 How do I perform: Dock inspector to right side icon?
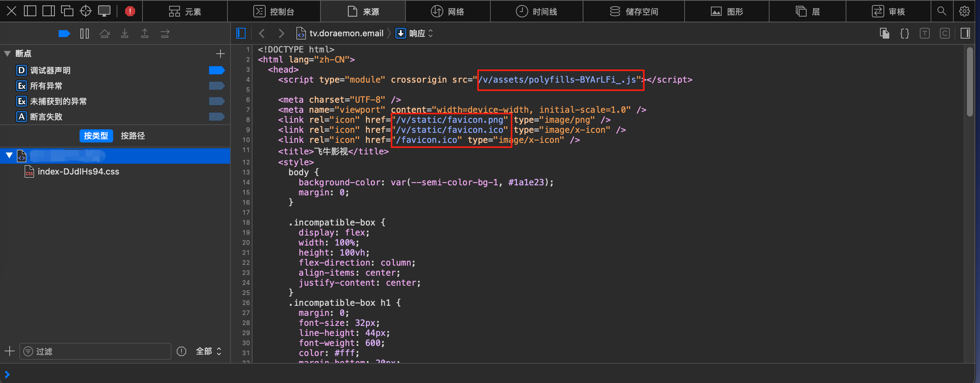click(x=49, y=11)
